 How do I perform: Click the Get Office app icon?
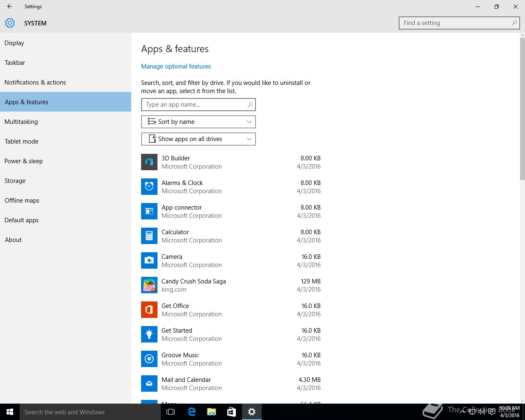pyautogui.click(x=149, y=310)
